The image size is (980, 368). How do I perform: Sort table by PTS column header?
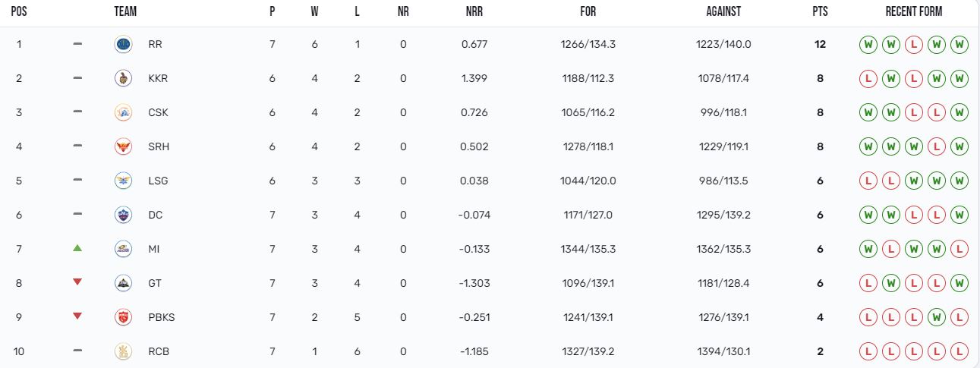pos(820,12)
